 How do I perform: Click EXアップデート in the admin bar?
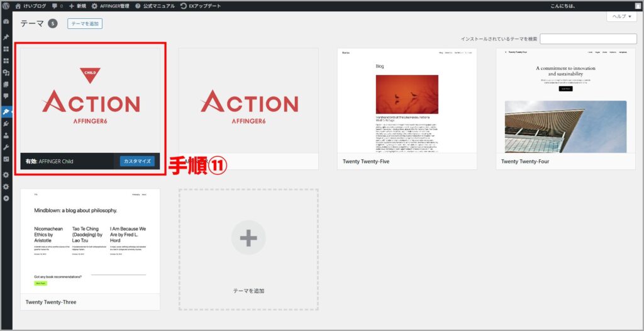tap(199, 6)
